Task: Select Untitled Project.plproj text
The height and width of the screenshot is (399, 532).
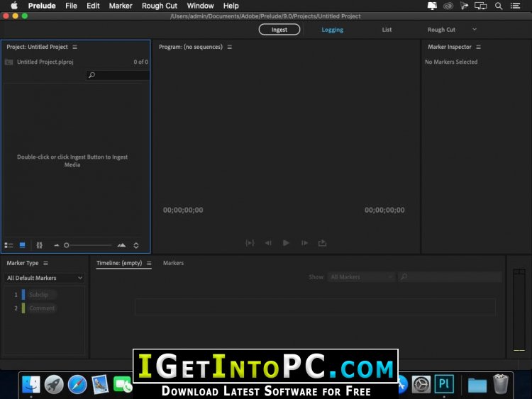Action: pyautogui.click(x=45, y=62)
